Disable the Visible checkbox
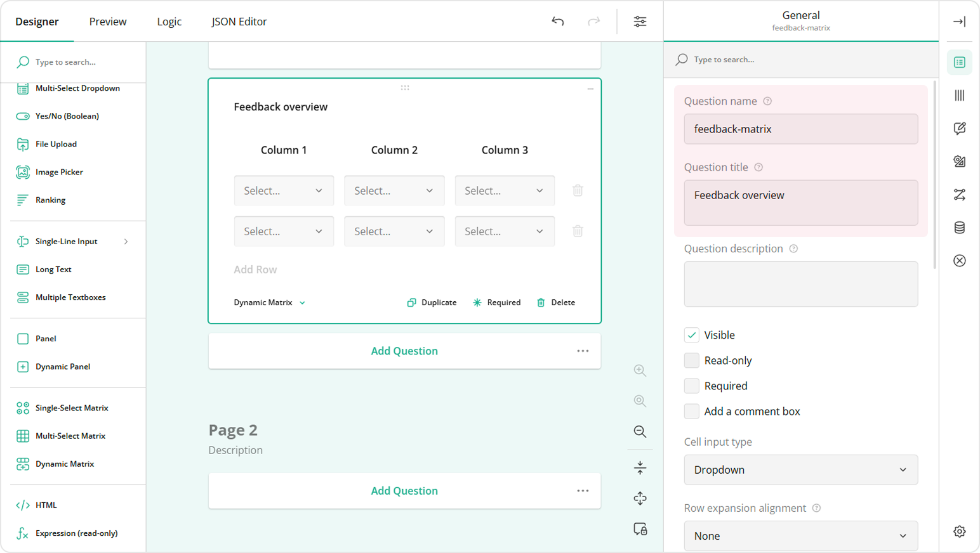The image size is (980, 553). 692,335
